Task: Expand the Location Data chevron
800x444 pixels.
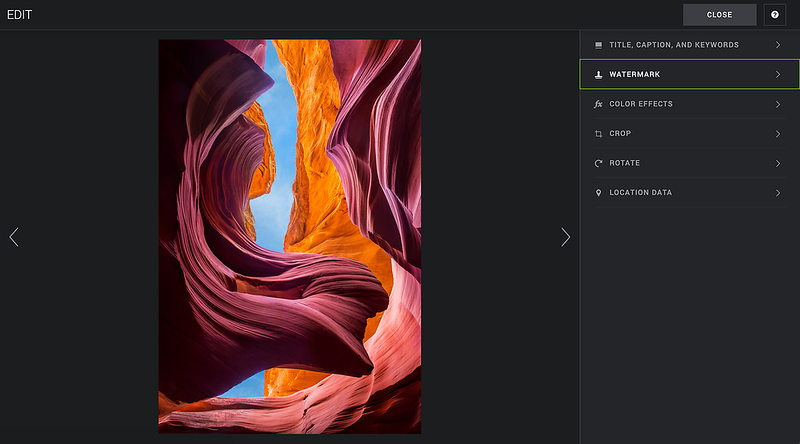Action: click(x=778, y=193)
